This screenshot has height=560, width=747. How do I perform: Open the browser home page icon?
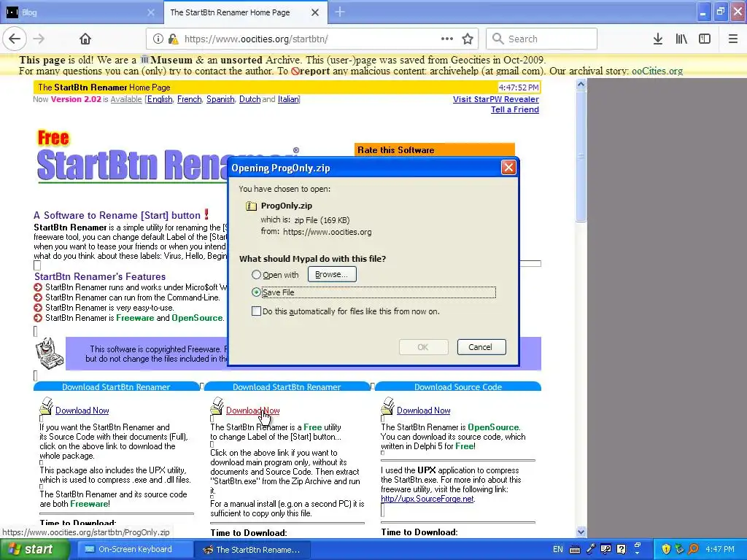click(x=85, y=39)
